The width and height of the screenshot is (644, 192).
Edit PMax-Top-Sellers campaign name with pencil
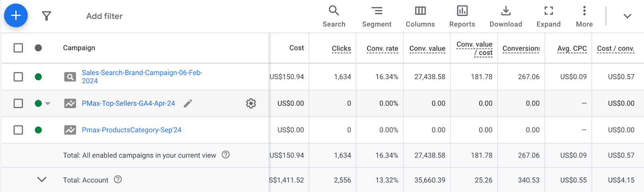point(188,104)
